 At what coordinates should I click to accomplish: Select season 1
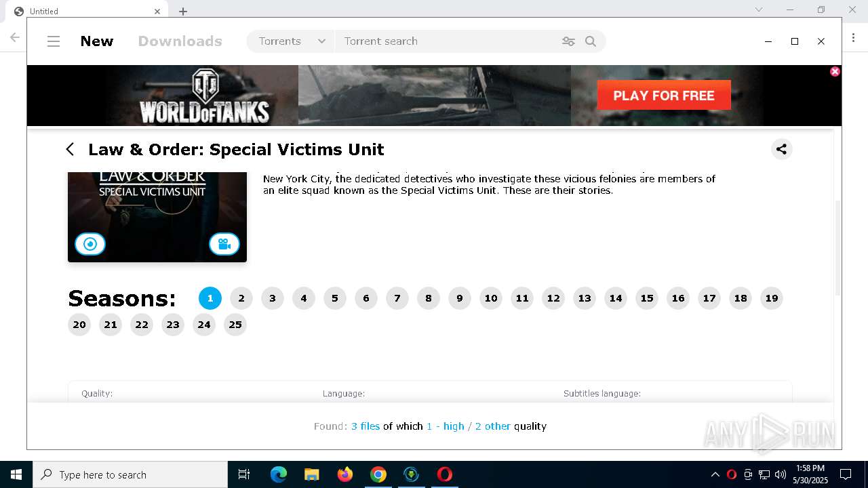coord(210,298)
